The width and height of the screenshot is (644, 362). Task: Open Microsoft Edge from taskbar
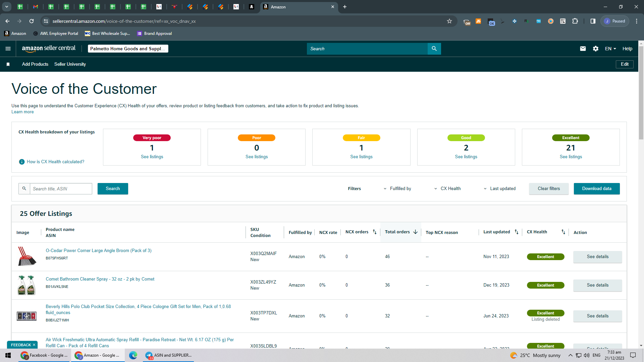133,355
